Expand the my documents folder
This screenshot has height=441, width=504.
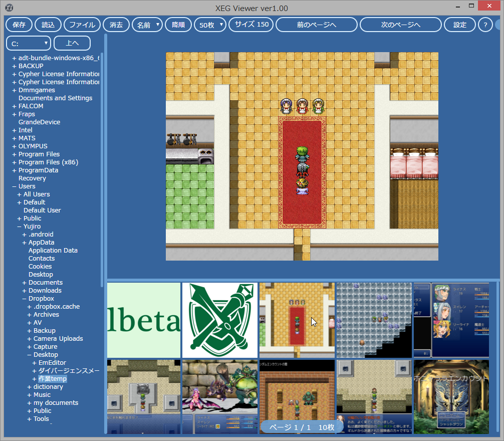(30, 403)
